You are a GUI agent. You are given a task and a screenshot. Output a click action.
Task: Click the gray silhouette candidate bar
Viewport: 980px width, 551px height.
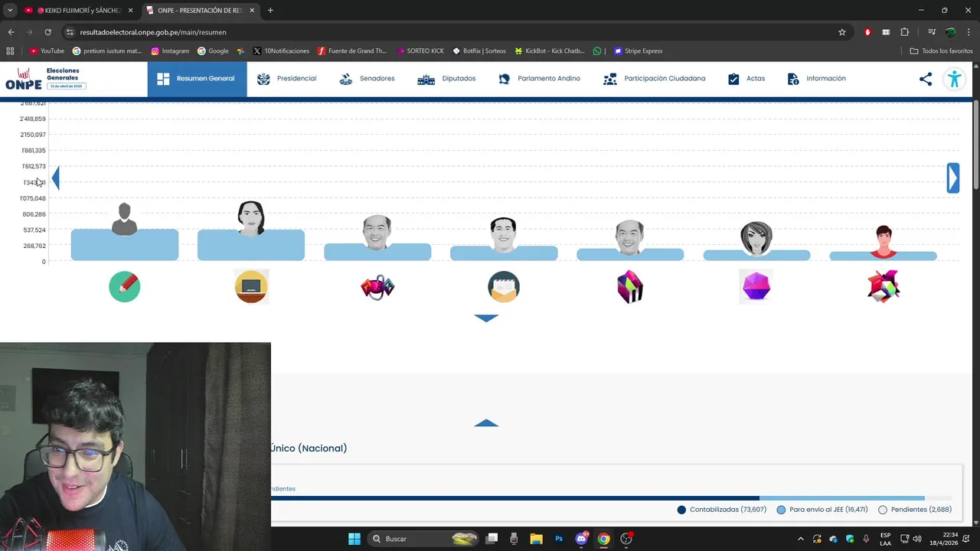[125, 245]
